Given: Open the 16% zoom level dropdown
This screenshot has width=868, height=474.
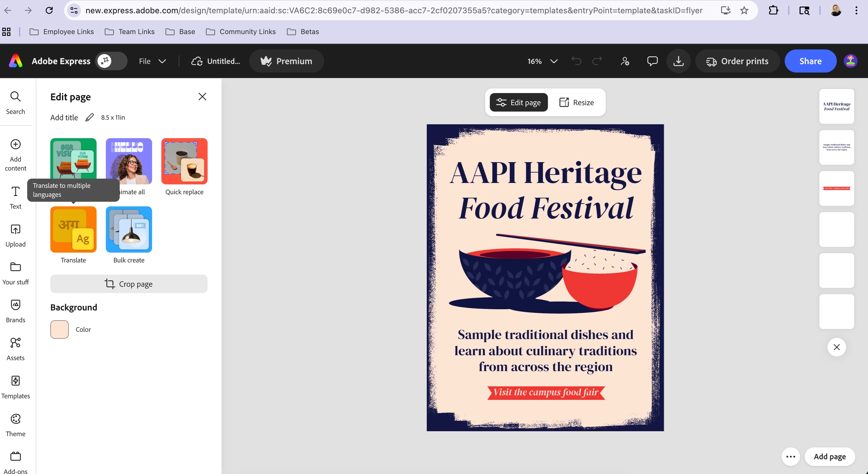Looking at the screenshot, I should pos(542,61).
